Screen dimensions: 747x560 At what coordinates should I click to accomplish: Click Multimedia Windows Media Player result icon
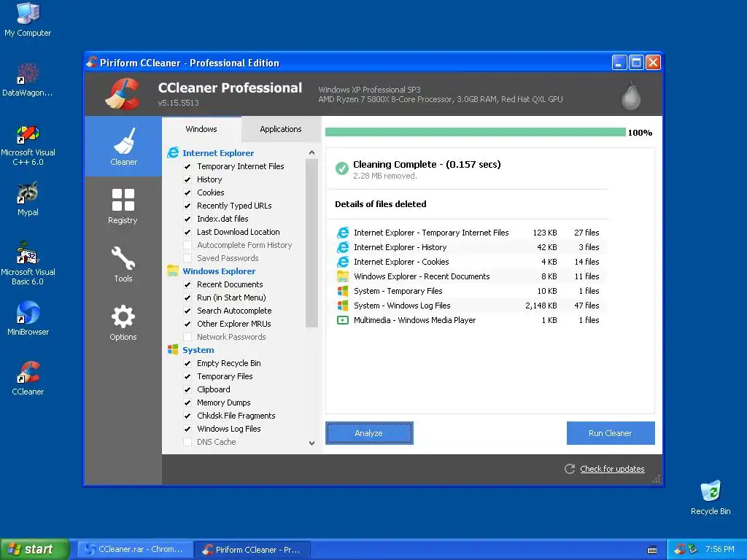click(343, 320)
